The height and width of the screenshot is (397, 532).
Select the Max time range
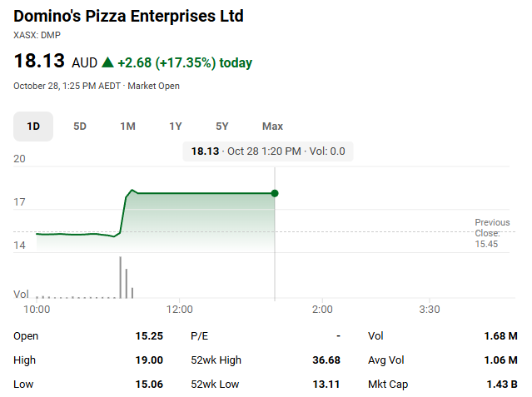pyautogui.click(x=272, y=127)
